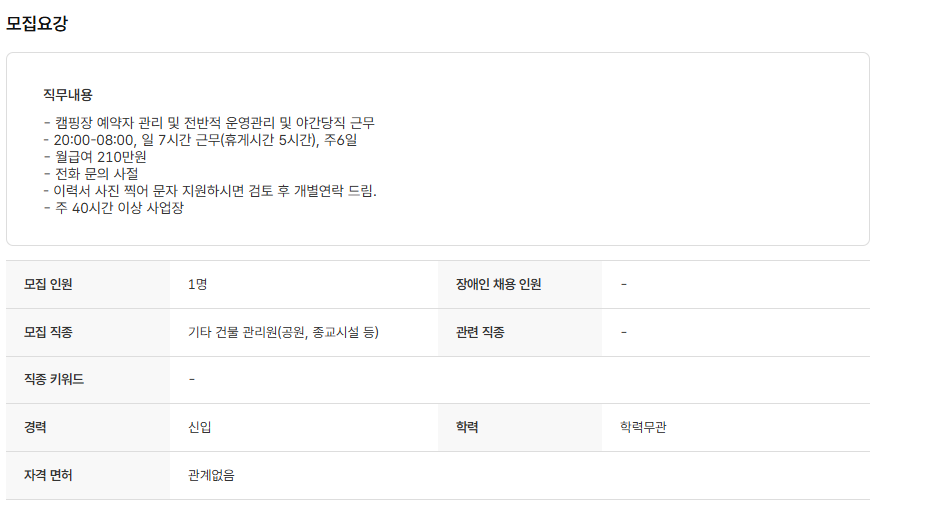The width and height of the screenshot is (947, 526).
Task: Select the 1명 recruitment count value
Action: 197,284
